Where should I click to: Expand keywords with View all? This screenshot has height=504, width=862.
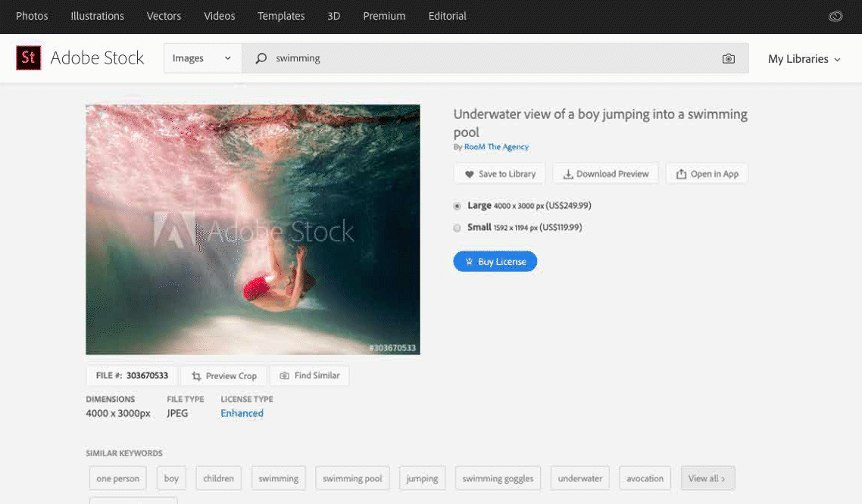(x=707, y=478)
